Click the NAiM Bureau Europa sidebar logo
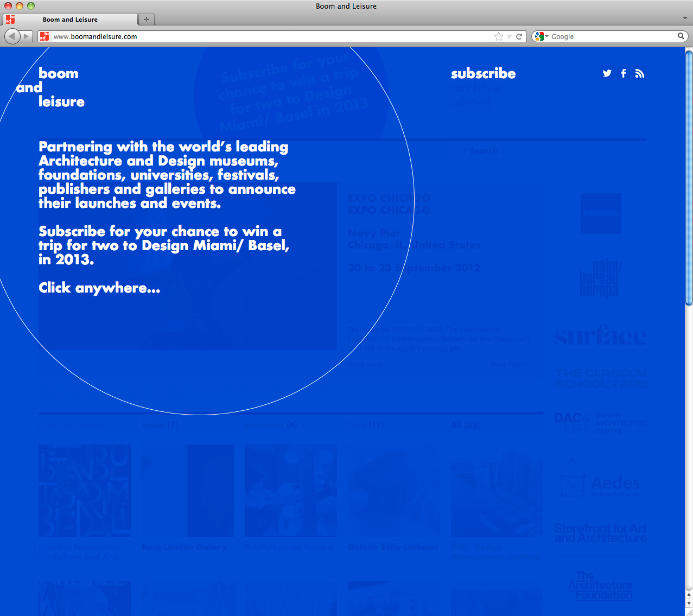The width and height of the screenshot is (693, 616). point(601,279)
